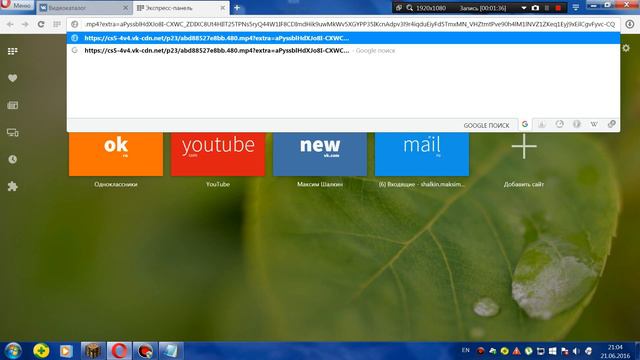Choose the vk-cdn.net Google поиск suggestion
The height and width of the screenshot is (360, 640).
tap(343, 51)
